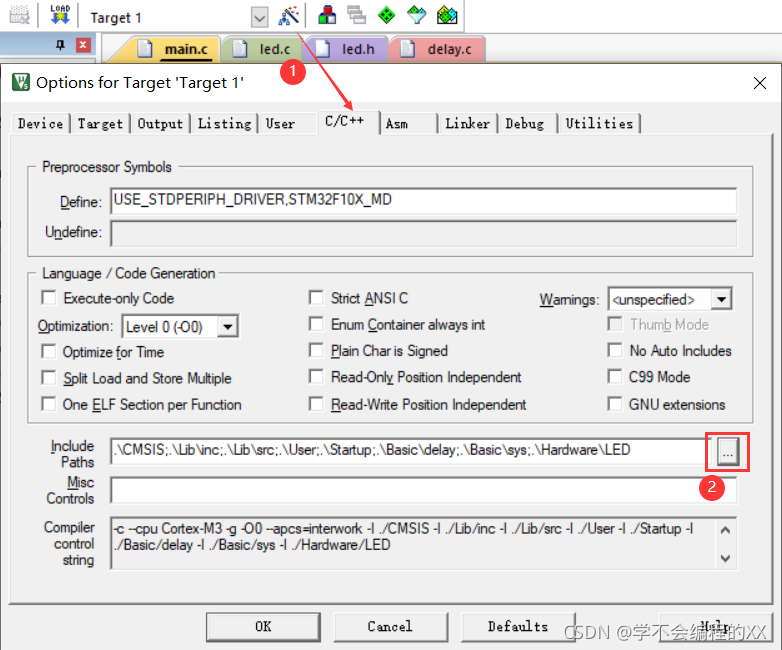Click the File Extensions colored blocks icon

pos(327,15)
